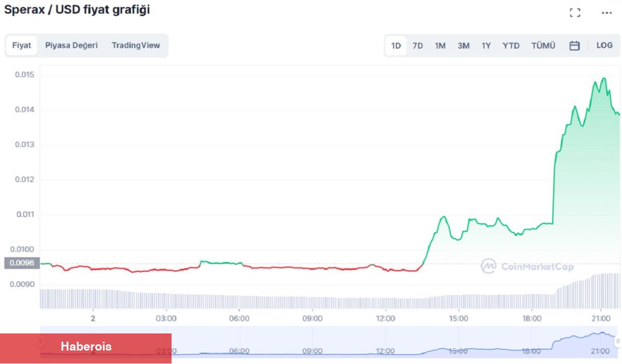622x364 pixels.
Task: Click the 12:00 time axis label
Action: 386,318
